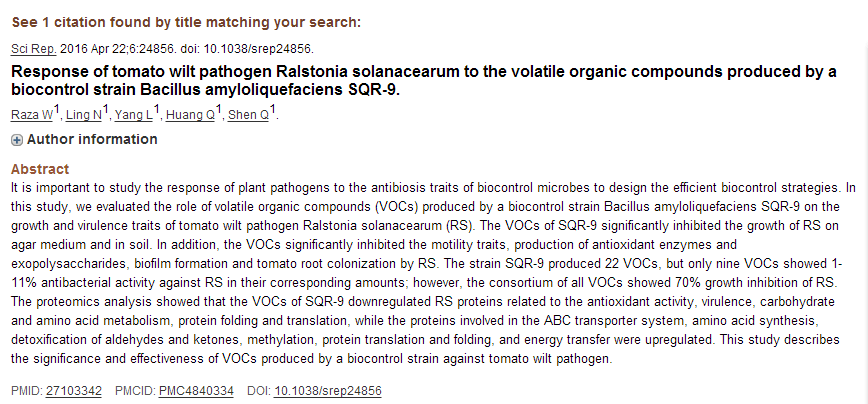Viewport: 868px width, 404px height.
Task: Click author Shen Q link
Action: point(249,116)
